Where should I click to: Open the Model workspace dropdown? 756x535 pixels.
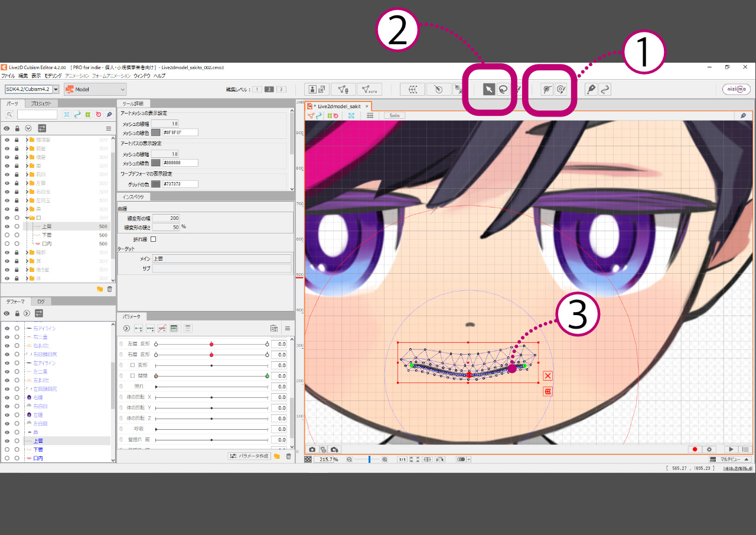pos(95,89)
